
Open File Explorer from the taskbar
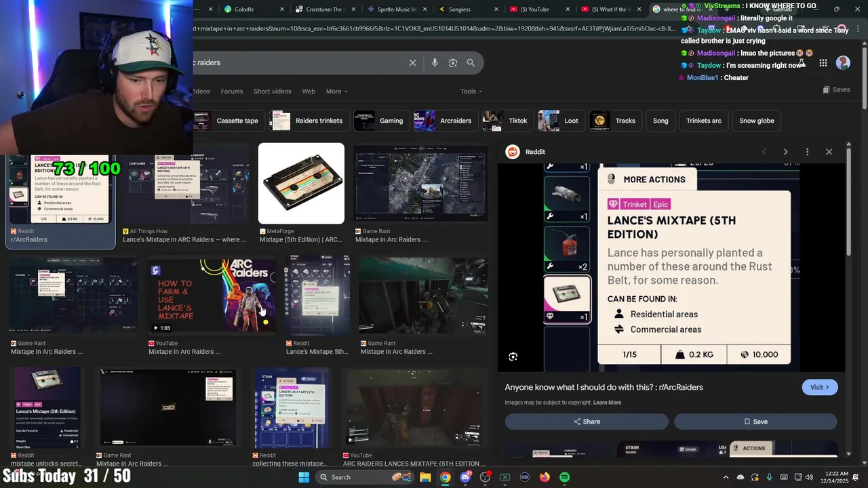point(425,477)
